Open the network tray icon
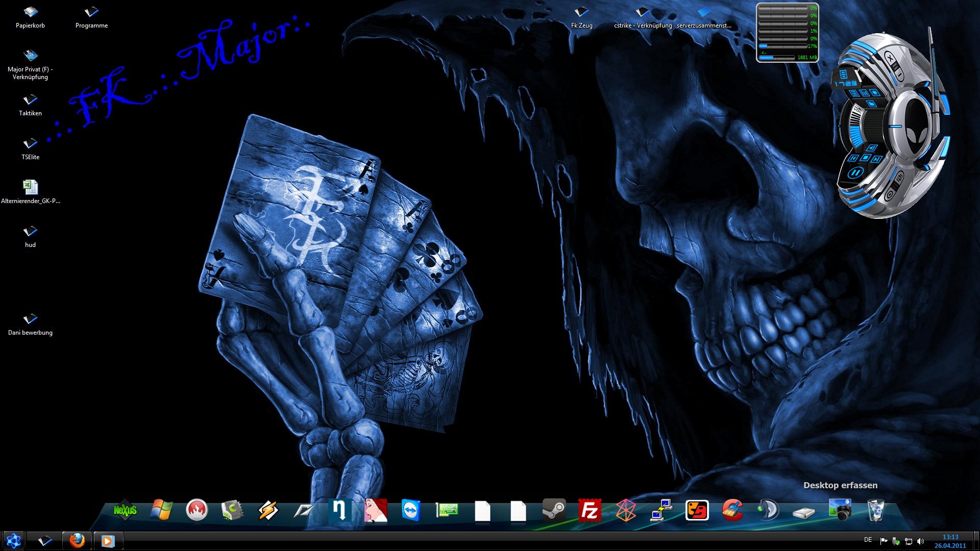 [x=908, y=541]
